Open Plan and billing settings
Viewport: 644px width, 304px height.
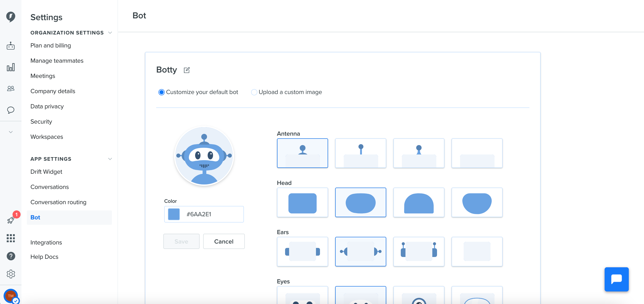pos(51,45)
